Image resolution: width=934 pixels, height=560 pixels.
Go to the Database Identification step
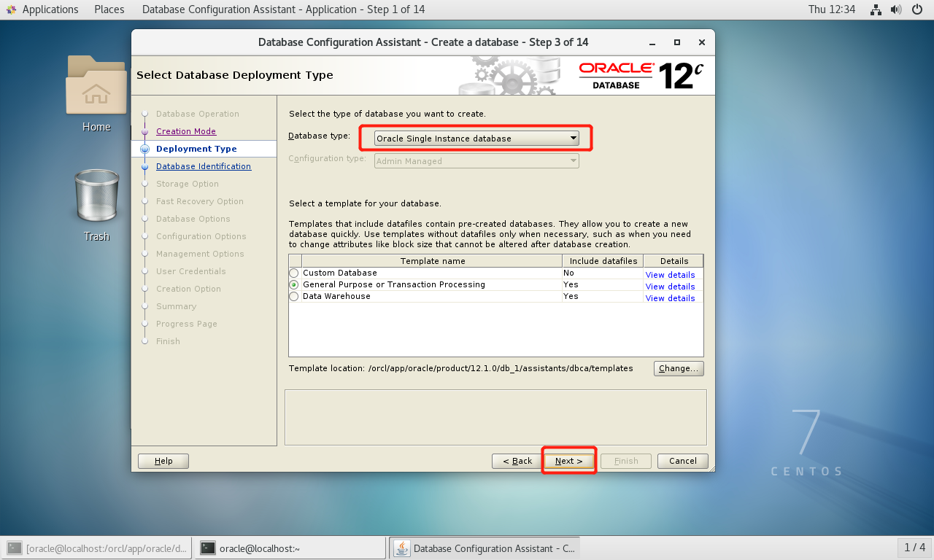click(x=204, y=166)
